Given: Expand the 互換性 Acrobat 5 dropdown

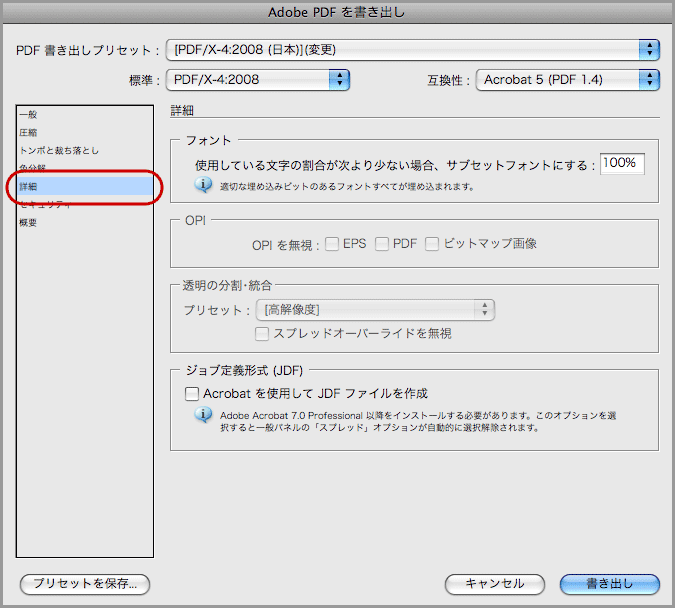Looking at the screenshot, I should tap(568, 79).
